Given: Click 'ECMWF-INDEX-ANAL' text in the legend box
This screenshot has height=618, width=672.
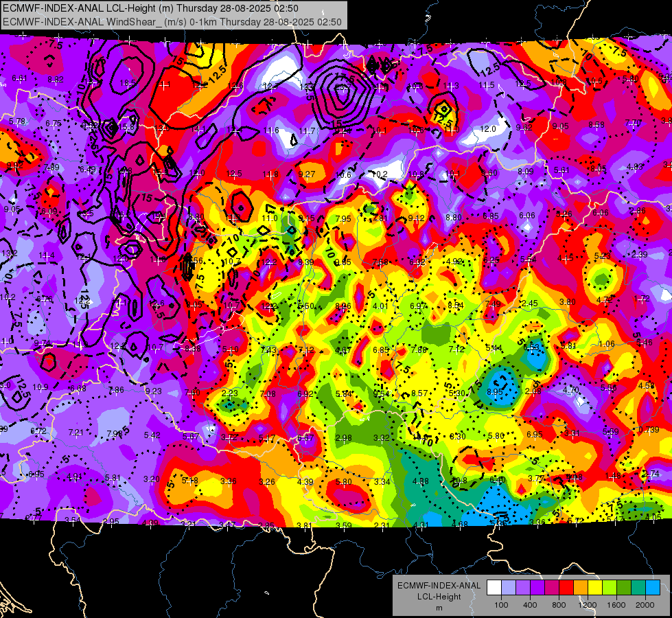Looking at the screenshot, I should [439, 586].
